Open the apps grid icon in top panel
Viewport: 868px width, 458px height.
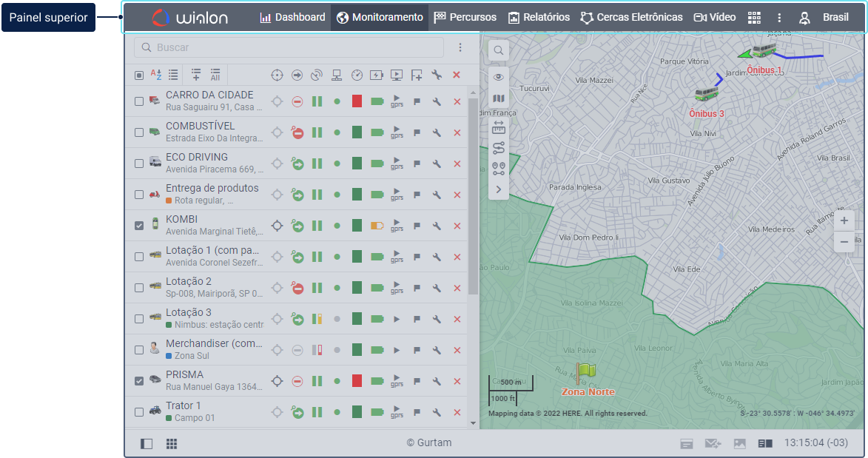pyautogui.click(x=754, y=17)
